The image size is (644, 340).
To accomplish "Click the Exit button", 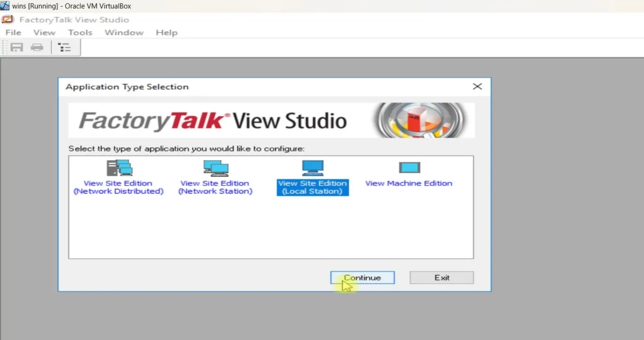I will coord(441,278).
